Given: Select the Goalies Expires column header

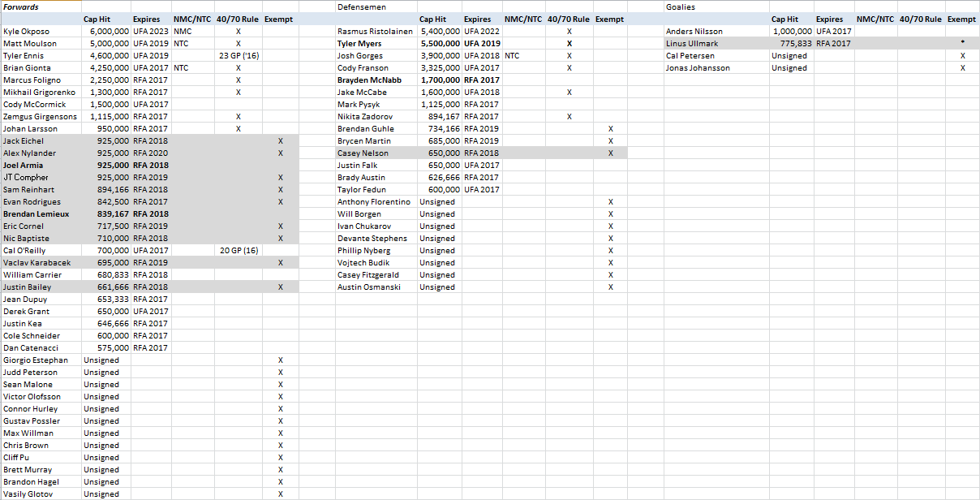Looking at the screenshot, I should click(x=829, y=19).
